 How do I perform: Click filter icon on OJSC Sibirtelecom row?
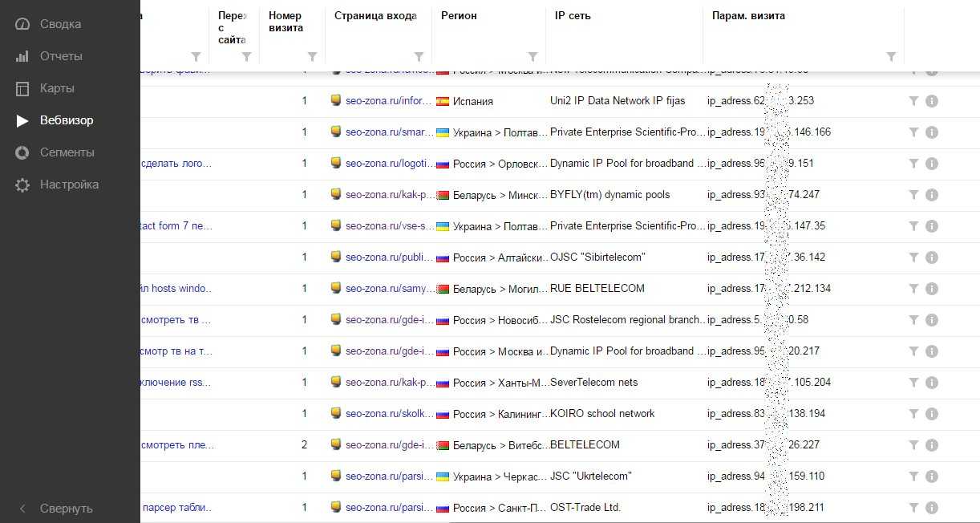[x=913, y=257]
